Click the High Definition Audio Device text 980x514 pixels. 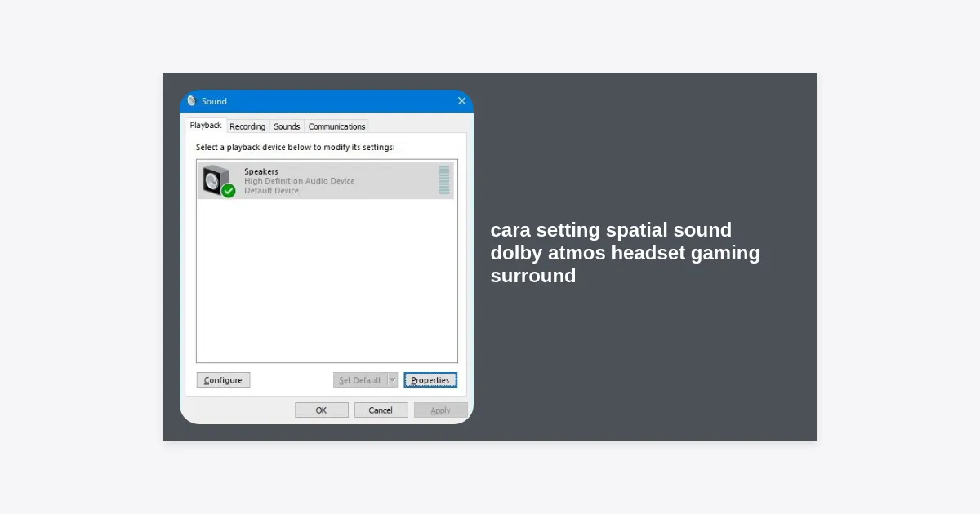click(x=299, y=181)
